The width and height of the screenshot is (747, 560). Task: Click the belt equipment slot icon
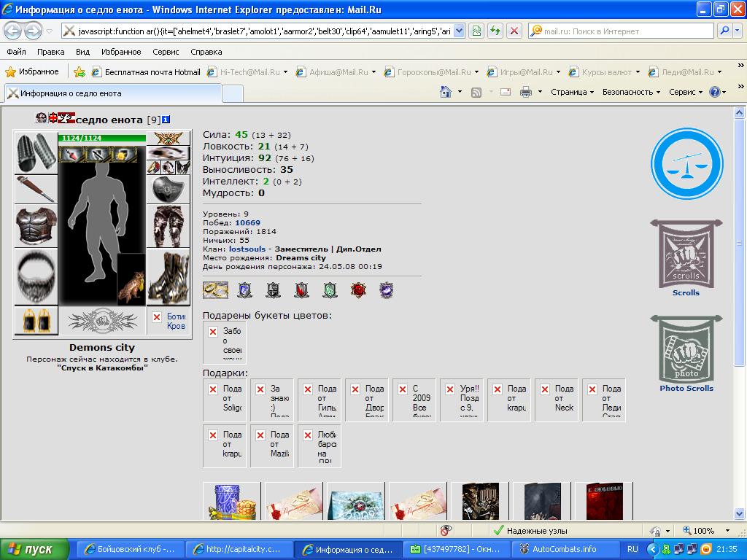36,276
